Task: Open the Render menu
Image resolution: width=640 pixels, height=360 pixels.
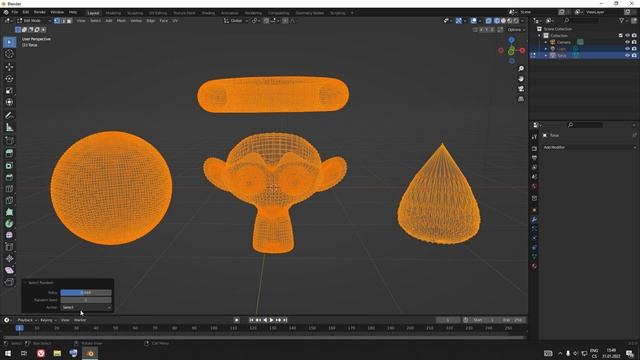Action: (x=40, y=12)
